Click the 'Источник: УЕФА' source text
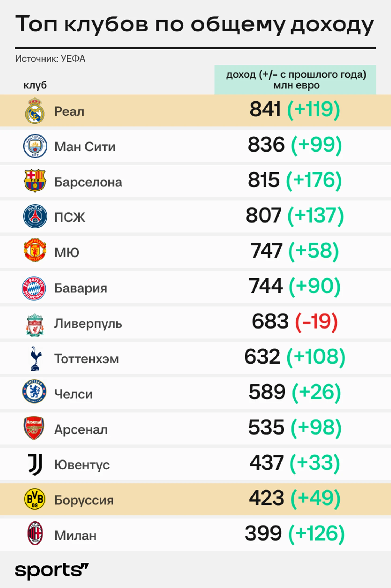This screenshot has height=588, width=391. tap(50, 59)
